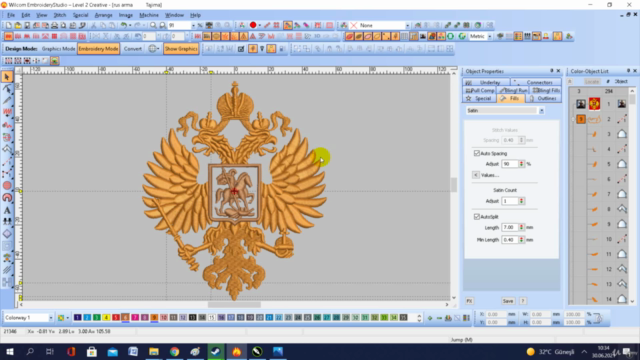Switch to Graphics Mode
Screen dimensions: 640x360
pos(58,49)
